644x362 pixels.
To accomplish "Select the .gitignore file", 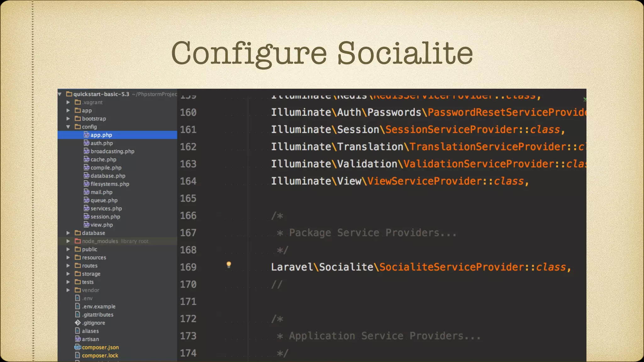I will point(93,323).
